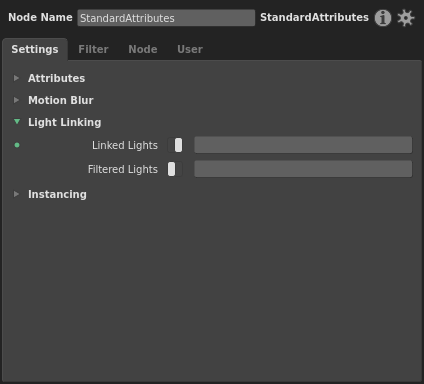This screenshot has height=384, width=424.
Task: Click the Motion Blur section heading
Action: pyautogui.click(x=61, y=100)
